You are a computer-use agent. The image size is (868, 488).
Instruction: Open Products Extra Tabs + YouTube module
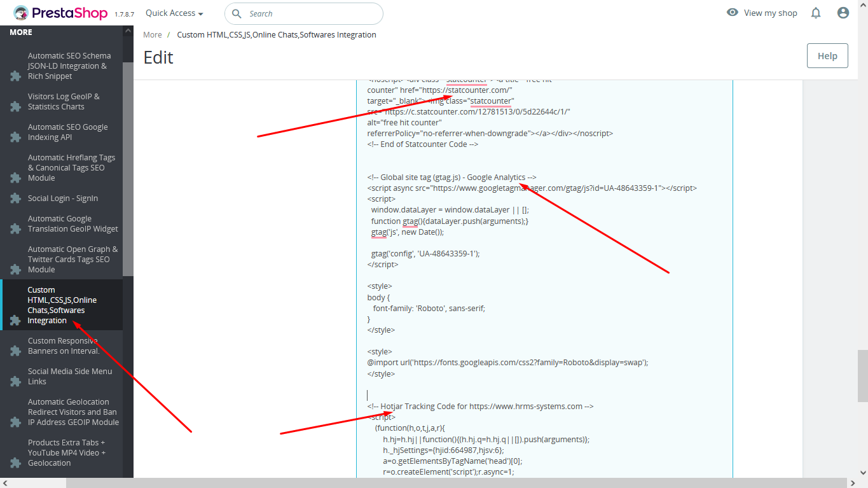pyautogui.click(x=67, y=453)
